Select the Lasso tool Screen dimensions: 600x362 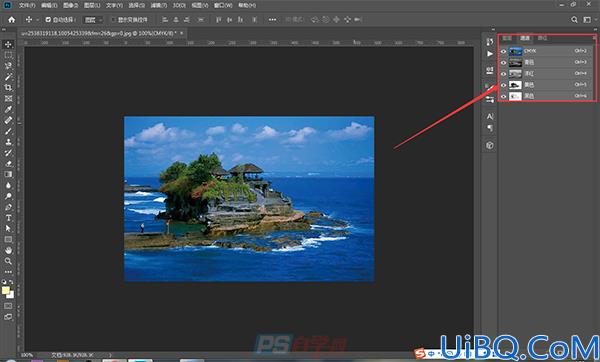coord(8,66)
